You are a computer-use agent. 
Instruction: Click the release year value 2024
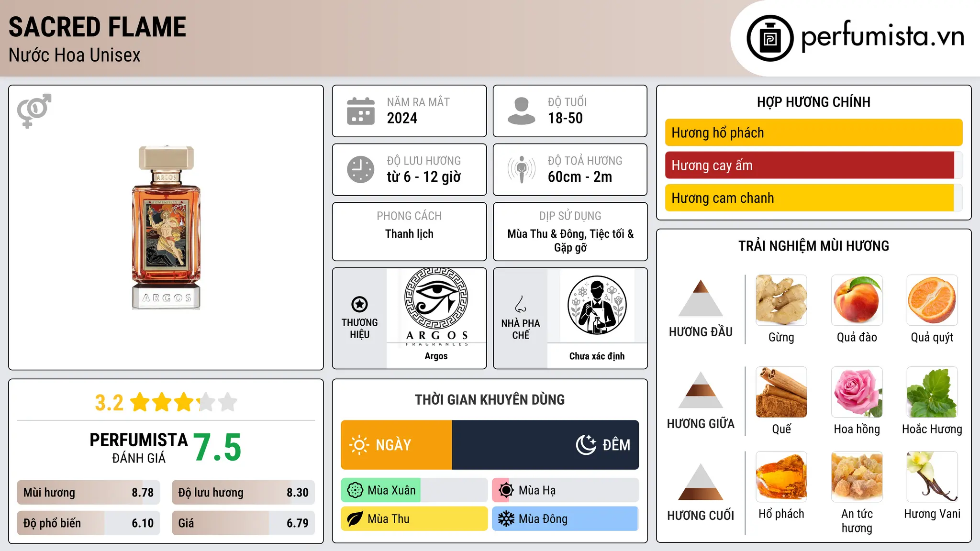click(402, 118)
